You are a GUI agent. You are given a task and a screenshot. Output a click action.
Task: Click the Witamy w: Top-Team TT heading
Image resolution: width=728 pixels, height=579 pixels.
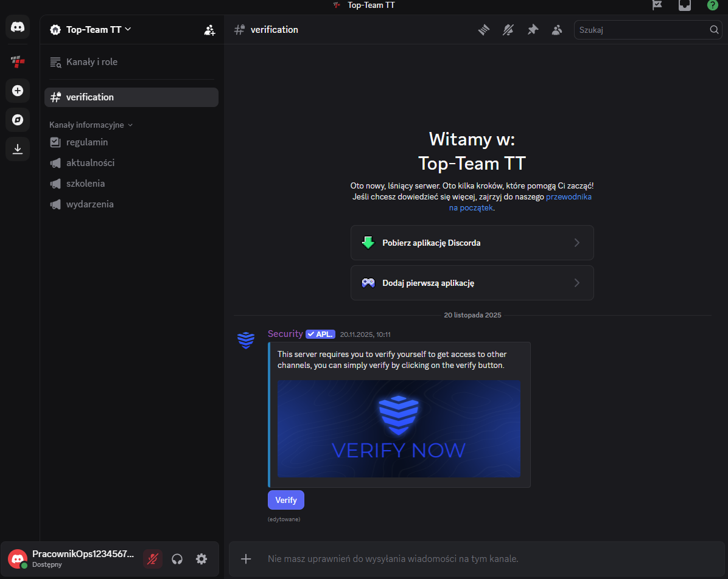tap(472, 151)
